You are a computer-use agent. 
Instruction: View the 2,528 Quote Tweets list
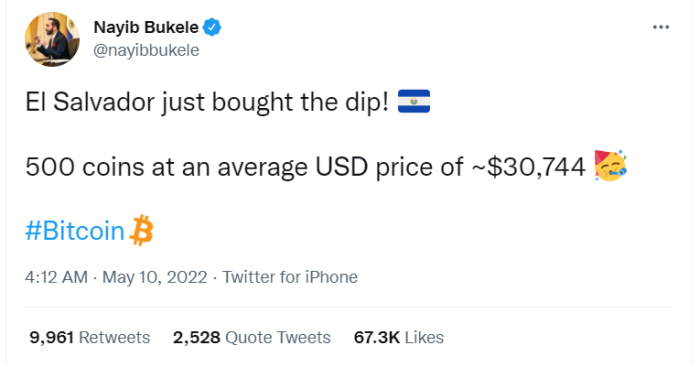coord(252,337)
